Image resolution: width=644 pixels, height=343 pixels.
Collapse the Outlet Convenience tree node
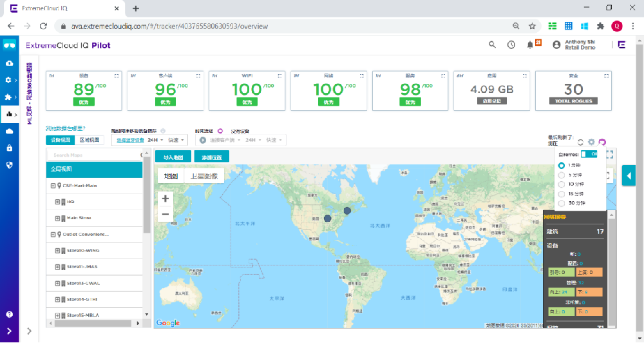coord(53,235)
